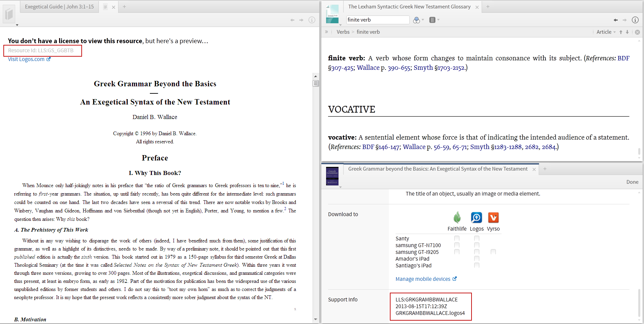Screen dimensions: 644x324
Task: Jump to the next article in Glossary
Action: [x=627, y=32]
